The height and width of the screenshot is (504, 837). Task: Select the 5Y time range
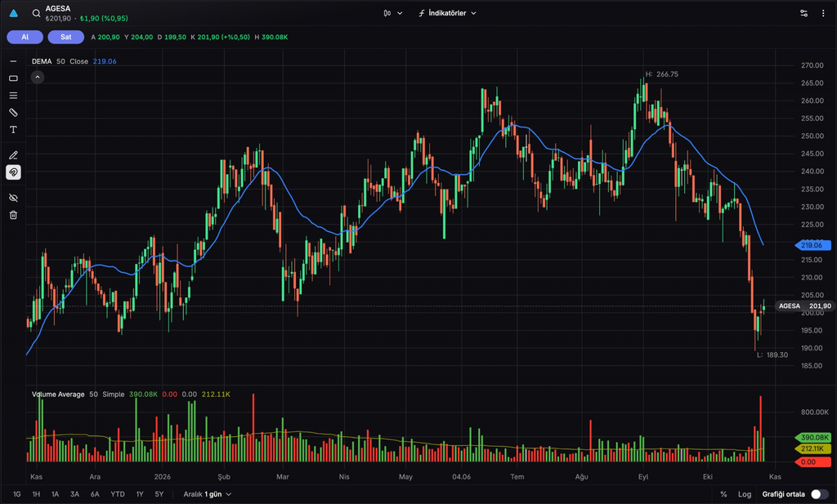click(x=159, y=494)
